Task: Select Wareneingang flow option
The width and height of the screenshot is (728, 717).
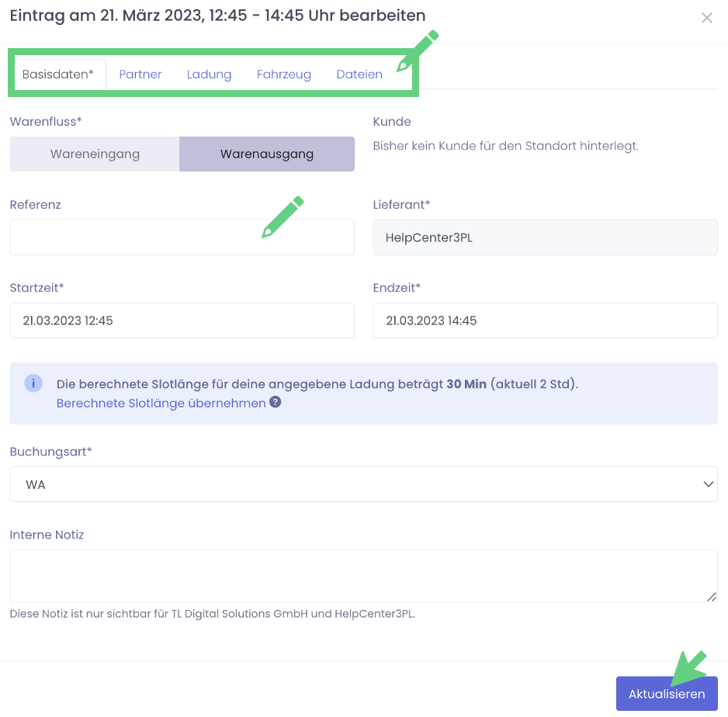Action: coord(95,154)
